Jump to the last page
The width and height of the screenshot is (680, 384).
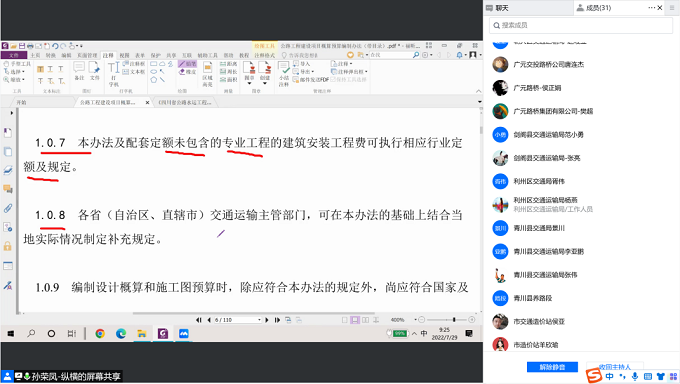(277, 320)
